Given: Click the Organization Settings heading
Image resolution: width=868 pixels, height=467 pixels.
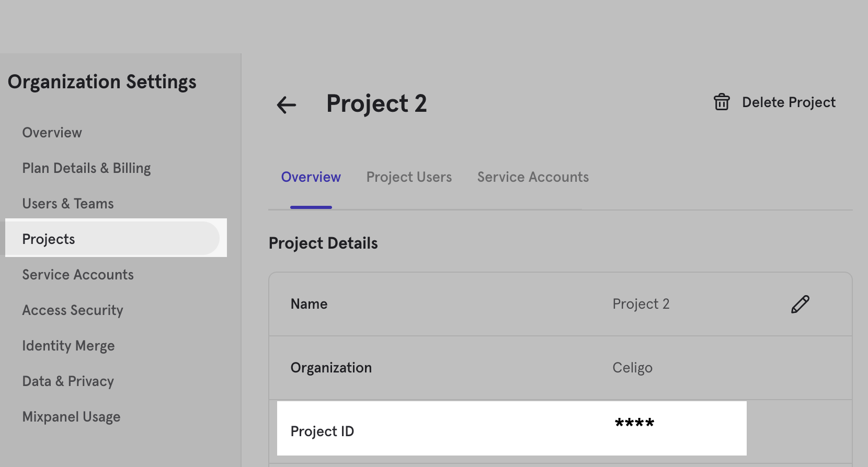Looking at the screenshot, I should [x=102, y=82].
